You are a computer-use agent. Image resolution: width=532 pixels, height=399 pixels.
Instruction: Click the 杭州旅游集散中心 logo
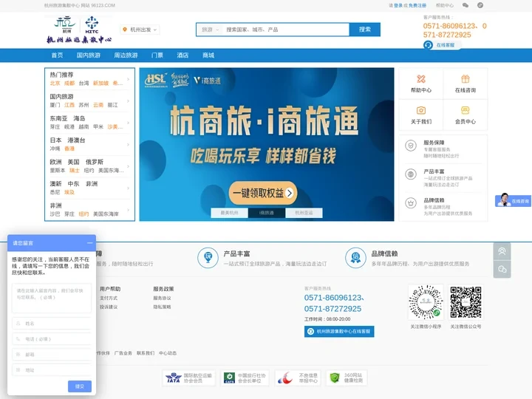pyautogui.click(x=79, y=30)
